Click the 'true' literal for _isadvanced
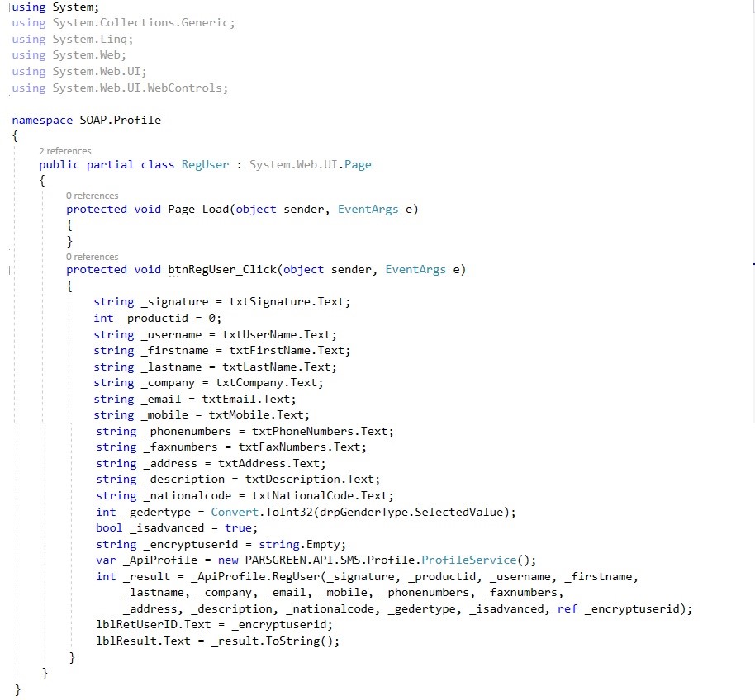Screen dimensions: 755x700 [239, 527]
